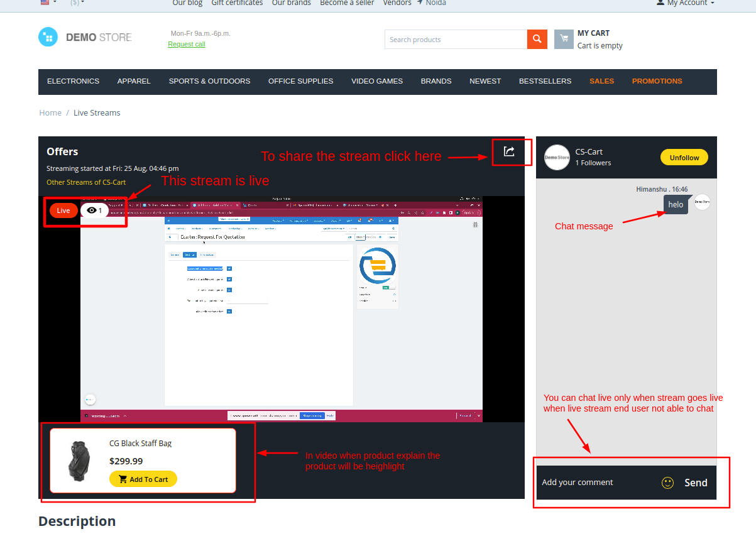
Task: Click the Demo Store logo icon
Action: (x=48, y=37)
